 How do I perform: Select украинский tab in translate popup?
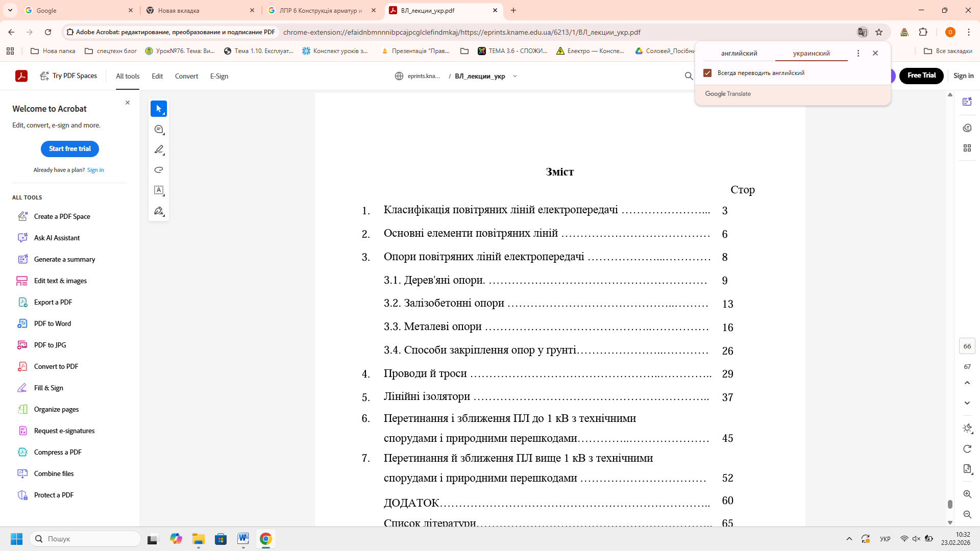pyautogui.click(x=812, y=53)
